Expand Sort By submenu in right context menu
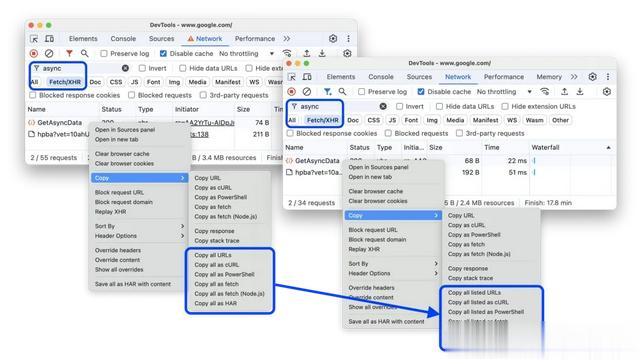The image size is (640, 364). 393,264
